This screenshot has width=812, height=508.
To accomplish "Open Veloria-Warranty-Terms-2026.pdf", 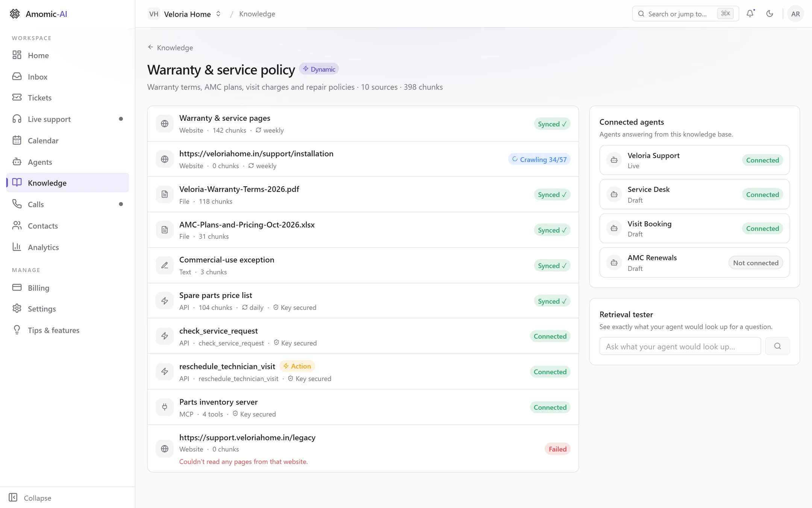I will pyautogui.click(x=363, y=195).
